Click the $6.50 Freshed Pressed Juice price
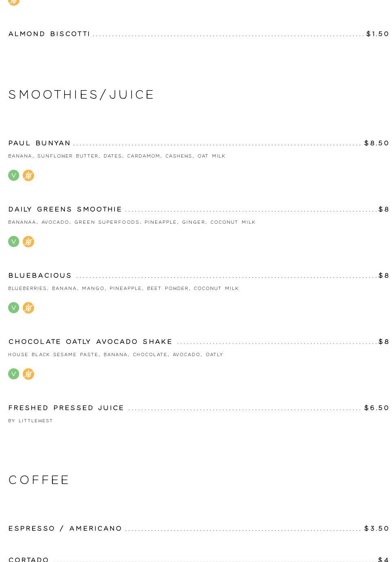This screenshot has height=562, width=392. point(377,408)
